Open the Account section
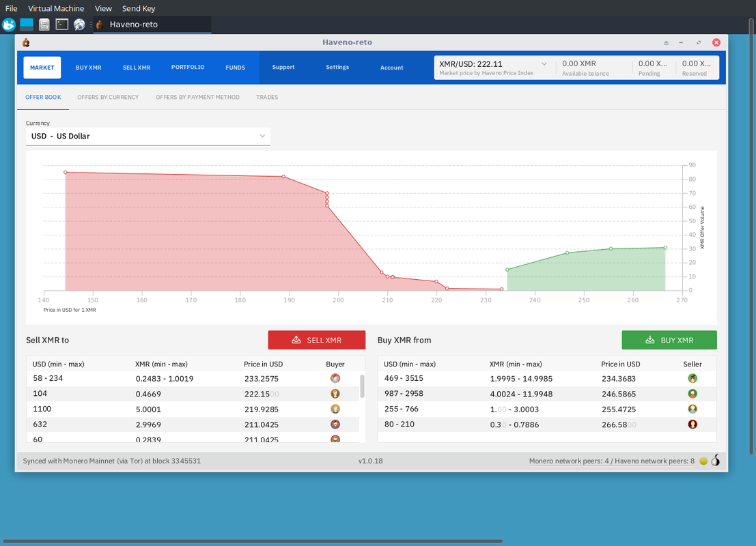 [391, 68]
